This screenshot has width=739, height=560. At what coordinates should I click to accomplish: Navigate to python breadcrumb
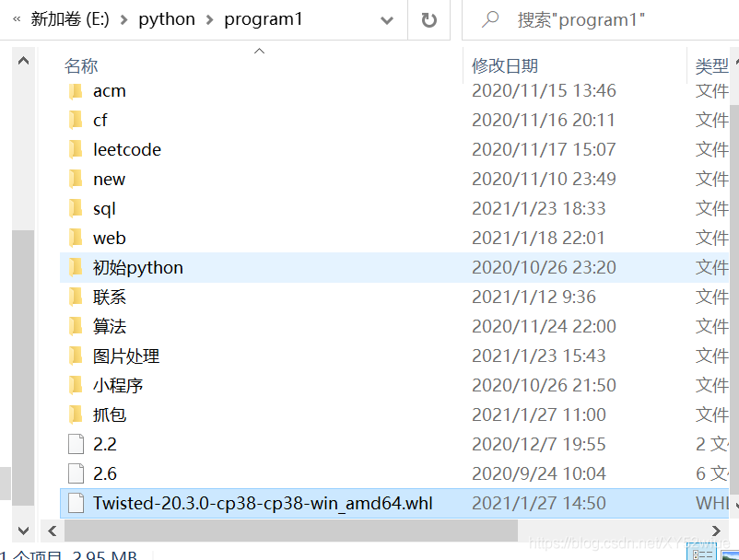pyautogui.click(x=167, y=19)
